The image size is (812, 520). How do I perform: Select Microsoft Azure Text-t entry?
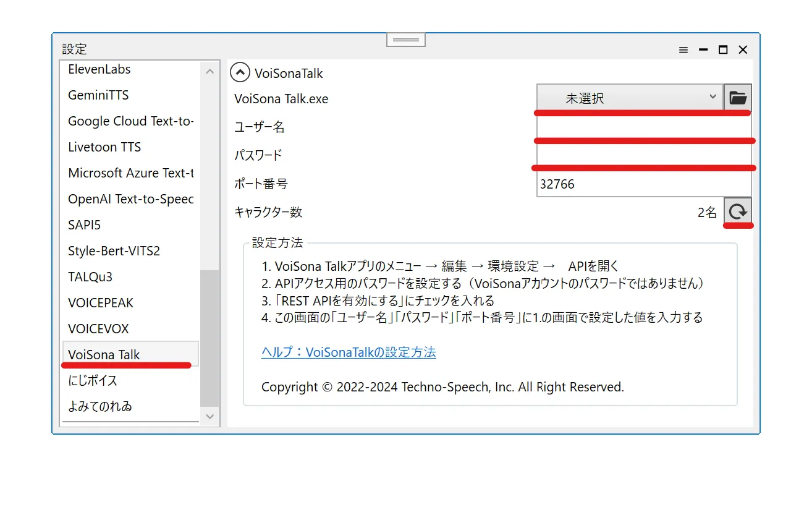(x=131, y=173)
